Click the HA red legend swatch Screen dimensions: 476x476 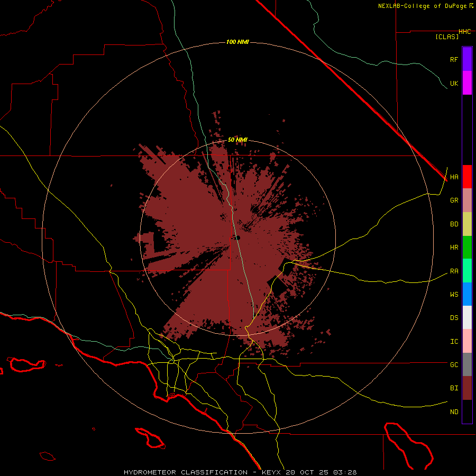(x=467, y=177)
